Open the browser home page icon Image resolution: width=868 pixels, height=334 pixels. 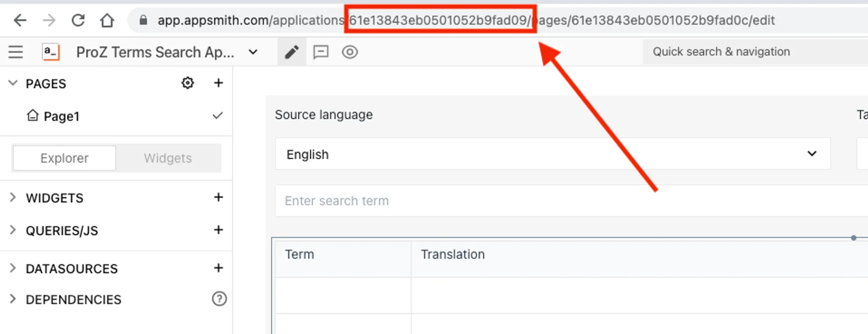(x=107, y=20)
